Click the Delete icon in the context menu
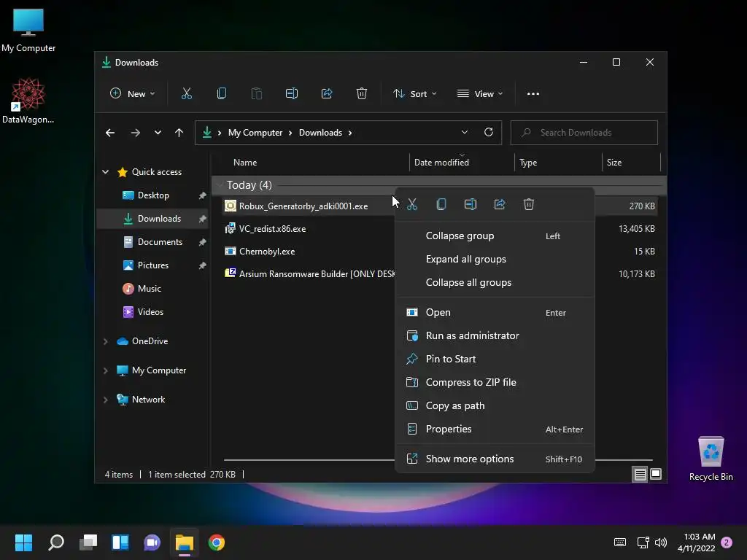Image resolution: width=747 pixels, height=560 pixels. click(529, 204)
